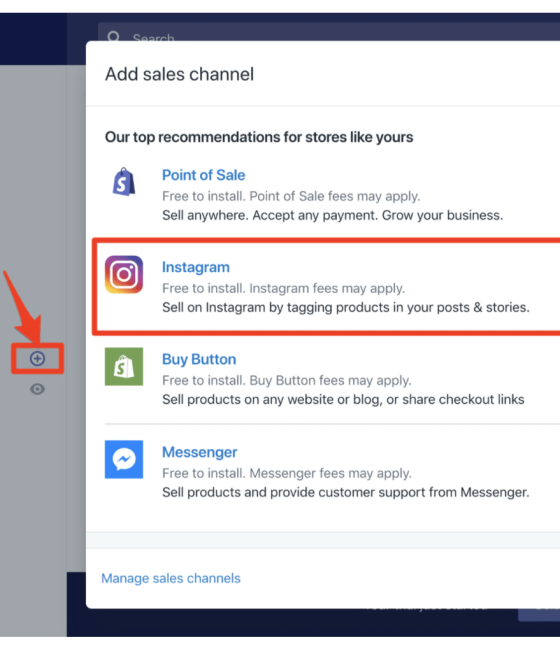The height and width of the screenshot is (670, 560).
Task: Click the green Buy Button bag icon
Action: (x=124, y=367)
